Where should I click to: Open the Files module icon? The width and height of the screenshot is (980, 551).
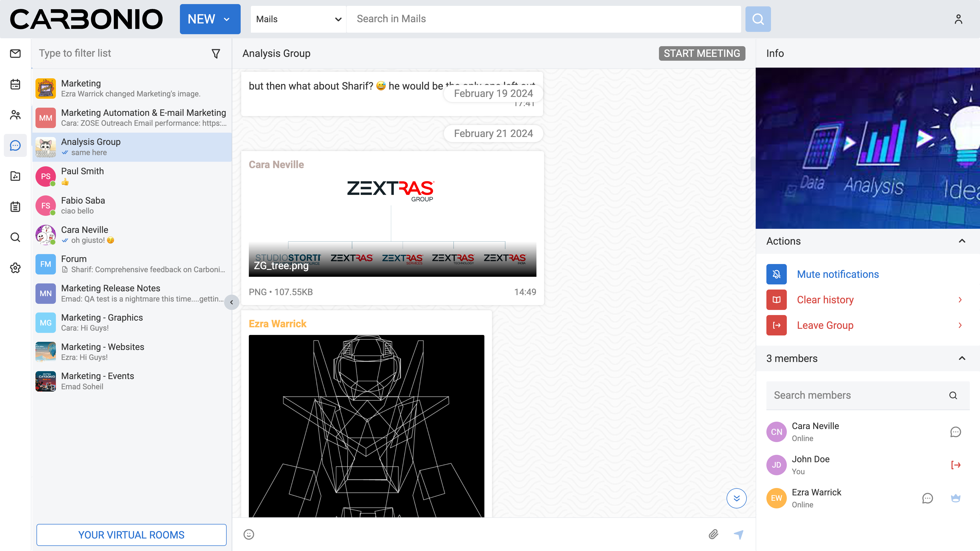pos(15,176)
